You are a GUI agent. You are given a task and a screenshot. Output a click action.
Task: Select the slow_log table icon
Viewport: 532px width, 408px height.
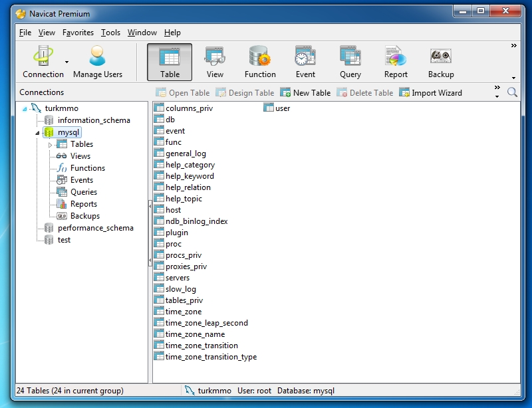[x=159, y=288]
